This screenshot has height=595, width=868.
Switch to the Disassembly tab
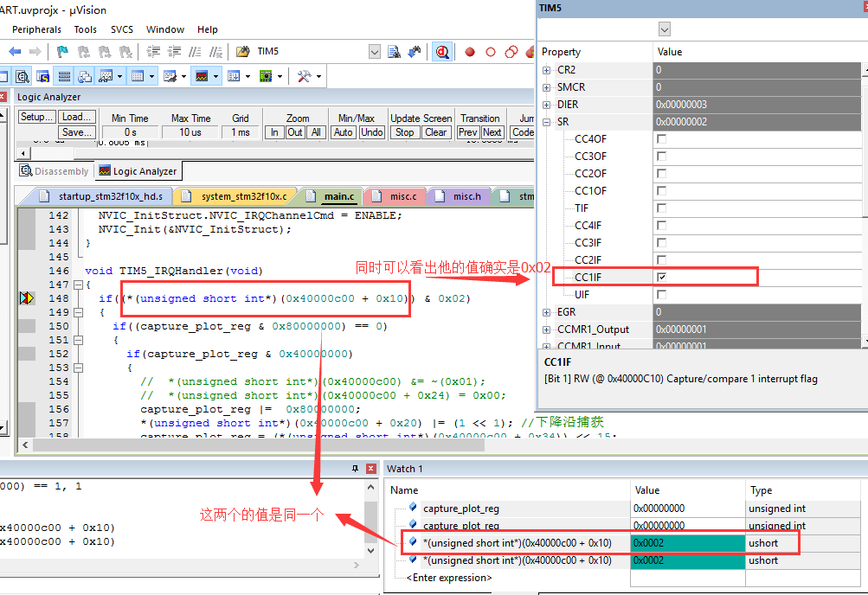click(55, 171)
